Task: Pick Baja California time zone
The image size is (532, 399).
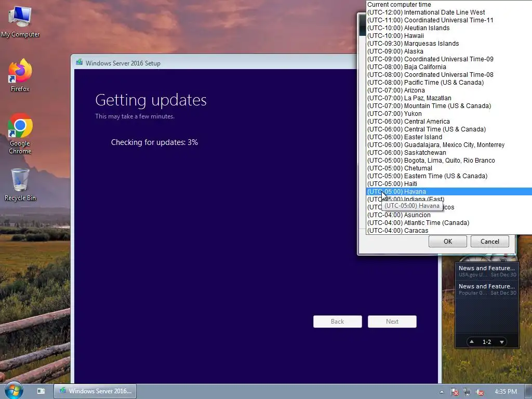Action: pos(449,67)
